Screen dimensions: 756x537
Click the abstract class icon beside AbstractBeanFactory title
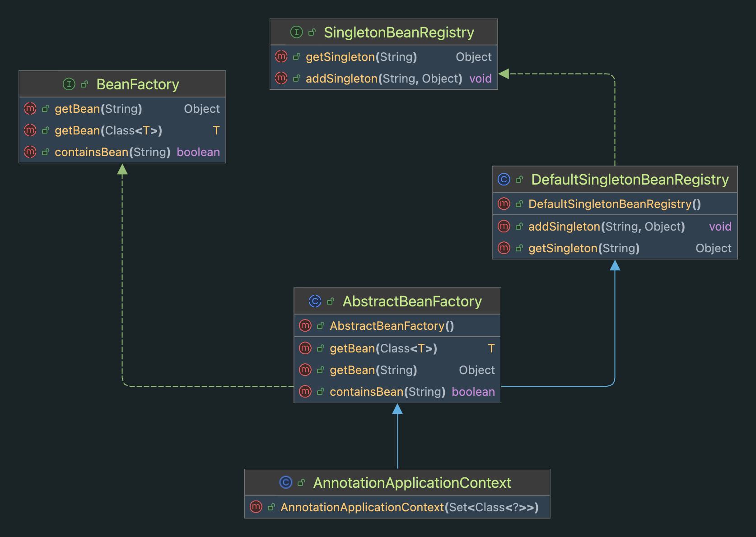(315, 301)
